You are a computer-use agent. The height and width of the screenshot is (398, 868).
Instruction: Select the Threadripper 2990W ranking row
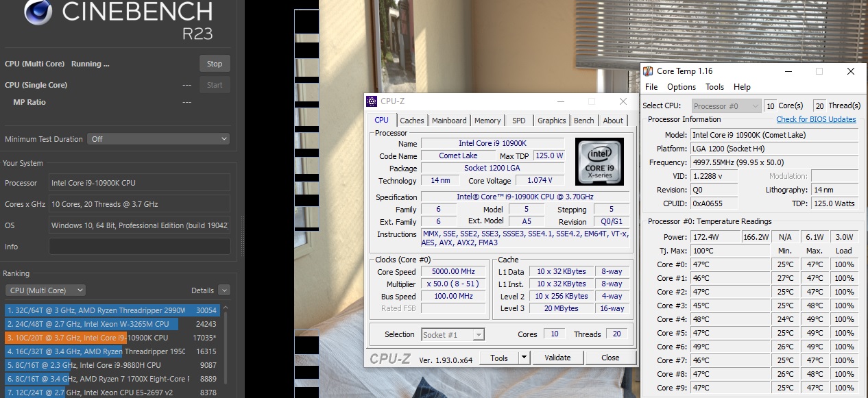(112, 310)
